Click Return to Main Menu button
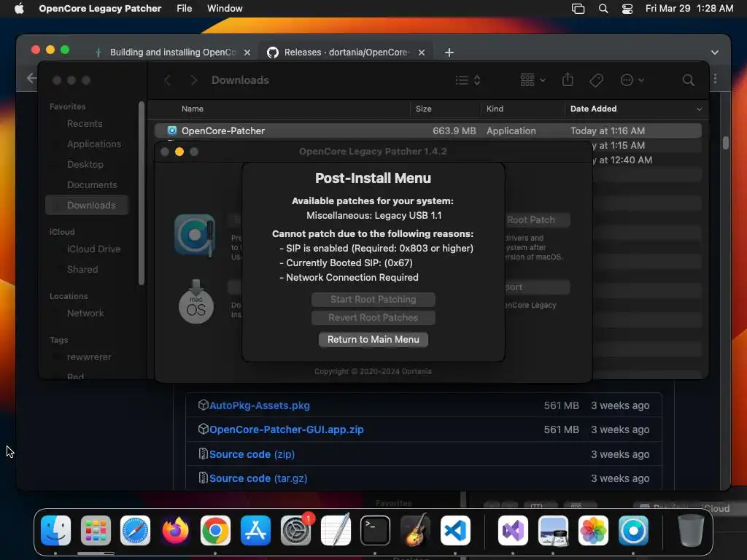This screenshot has height=560, width=747. click(x=373, y=340)
